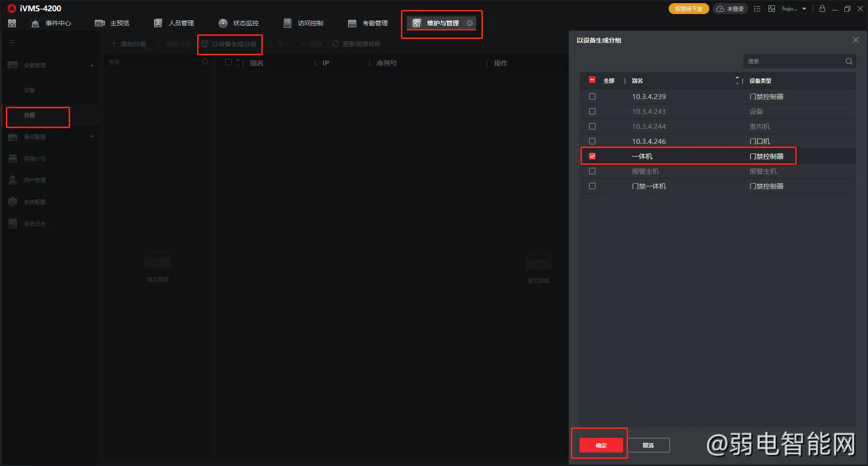The width and height of the screenshot is (868, 466).
Task: Sort the panel list by 别名 arrows
Action: [x=737, y=81]
